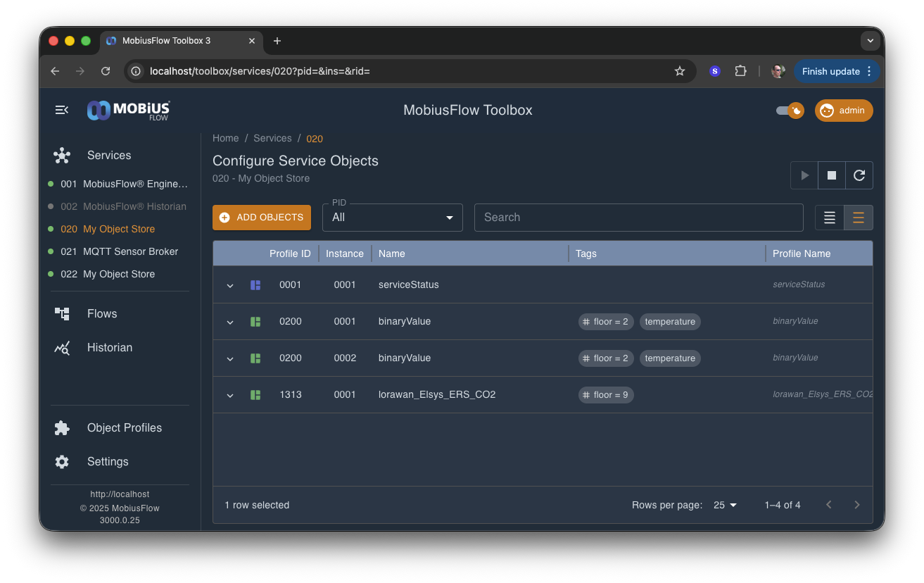The width and height of the screenshot is (924, 583).
Task: Switch to the compact list view icon
Action: click(x=830, y=218)
